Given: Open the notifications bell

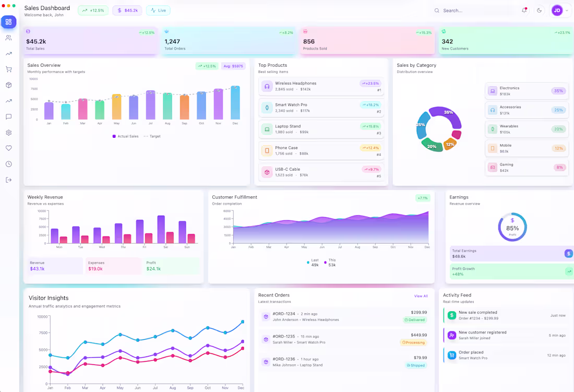Looking at the screenshot, I should (524, 10).
